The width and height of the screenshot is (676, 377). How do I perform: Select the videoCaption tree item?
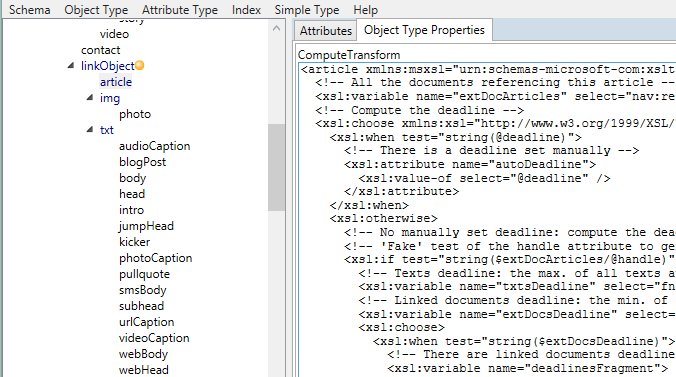(154, 338)
